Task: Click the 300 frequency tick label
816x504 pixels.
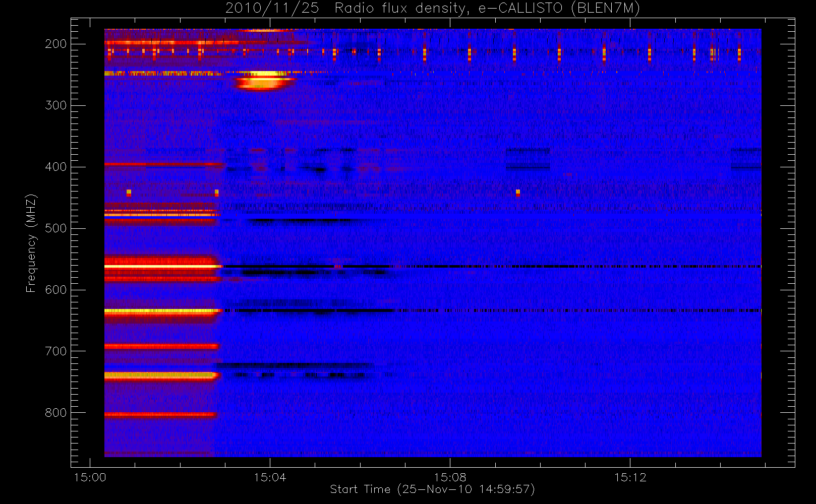Action: pyautogui.click(x=55, y=105)
